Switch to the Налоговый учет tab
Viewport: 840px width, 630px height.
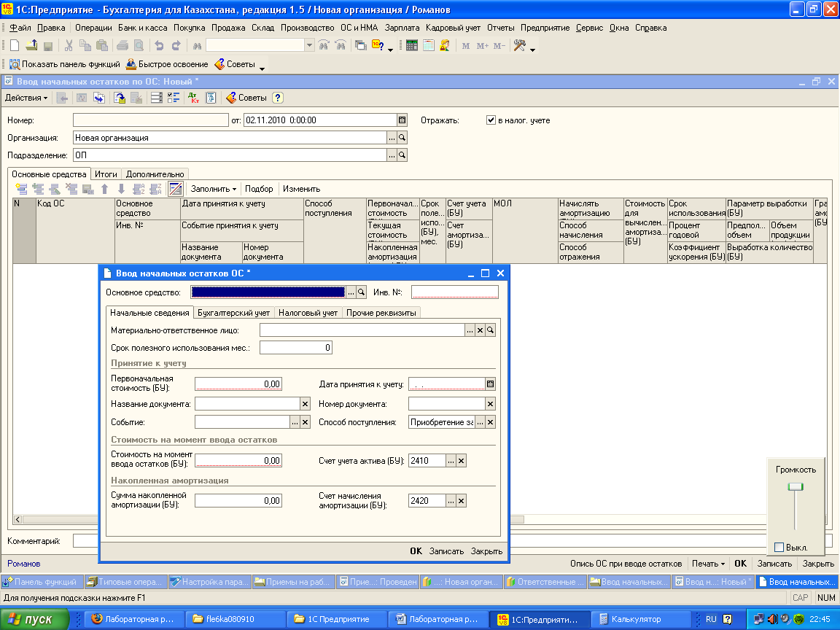tap(308, 313)
